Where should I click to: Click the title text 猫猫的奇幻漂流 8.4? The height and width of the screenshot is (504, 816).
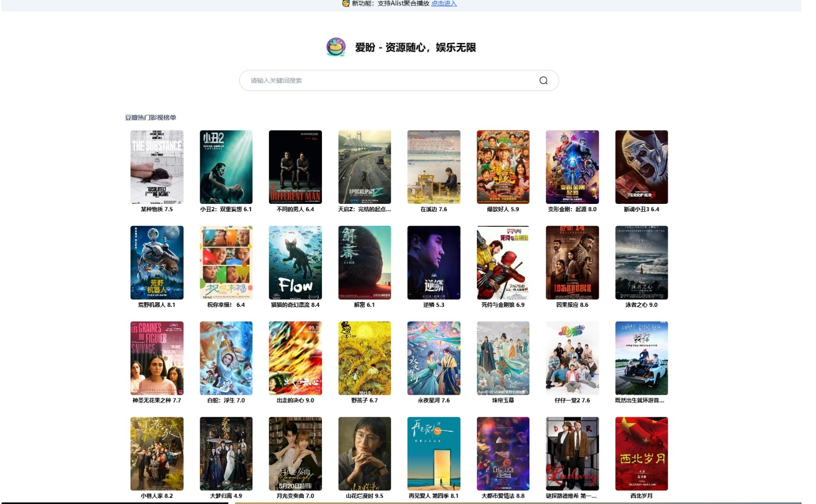click(x=295, y=305)
